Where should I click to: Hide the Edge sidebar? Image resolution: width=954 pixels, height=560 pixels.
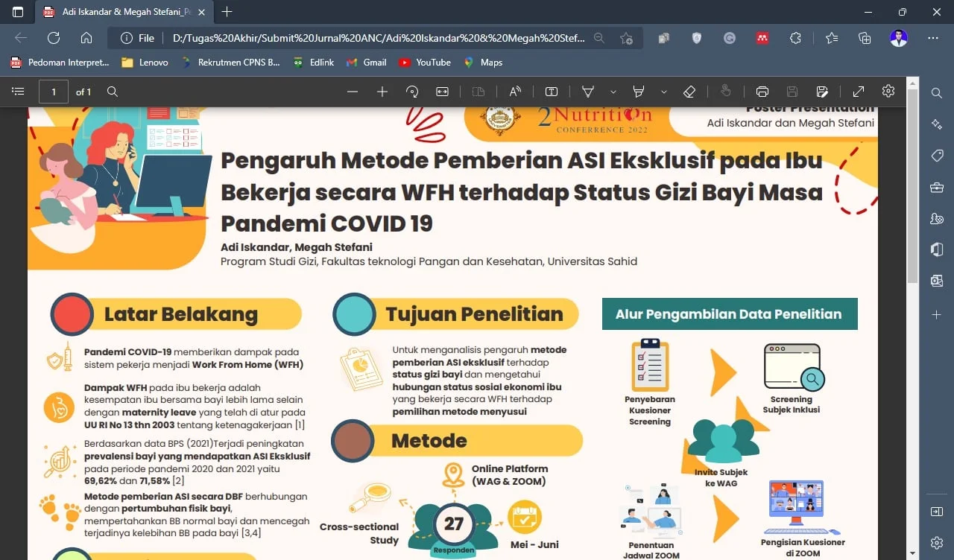coord(937,512)
